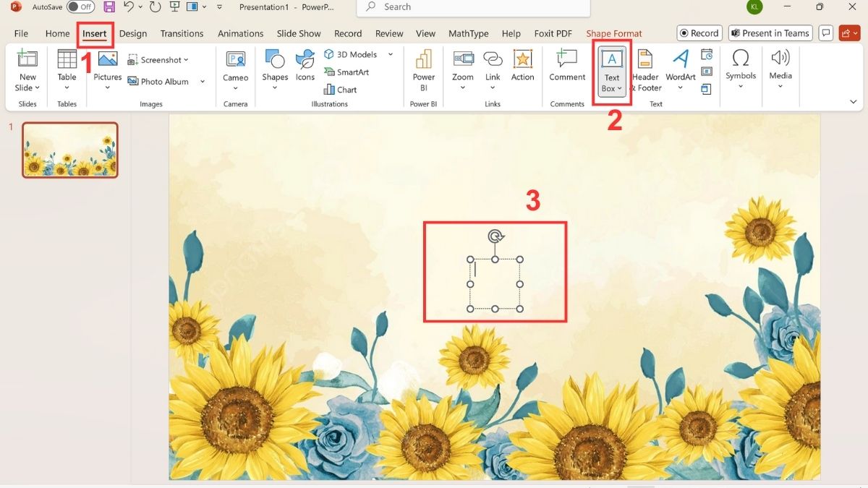
Task: Click the Text Box icon
Action: point(612,59)
